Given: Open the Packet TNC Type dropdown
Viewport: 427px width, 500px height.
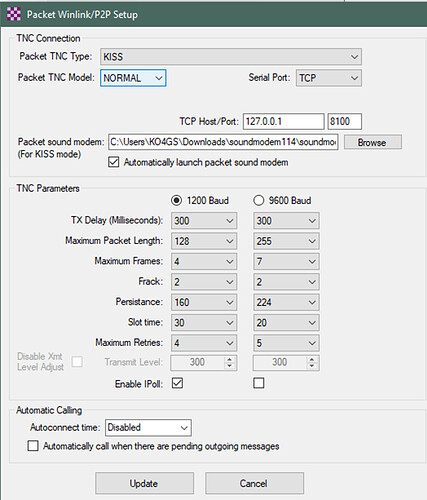Looking at the screenshot, I should tap(231, 57).
